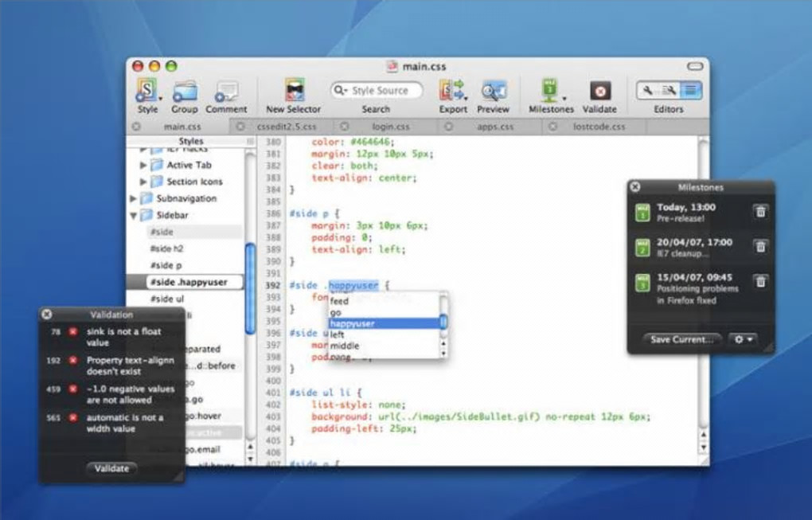Choose 'left' from autocomplete list

pos(384,334)
